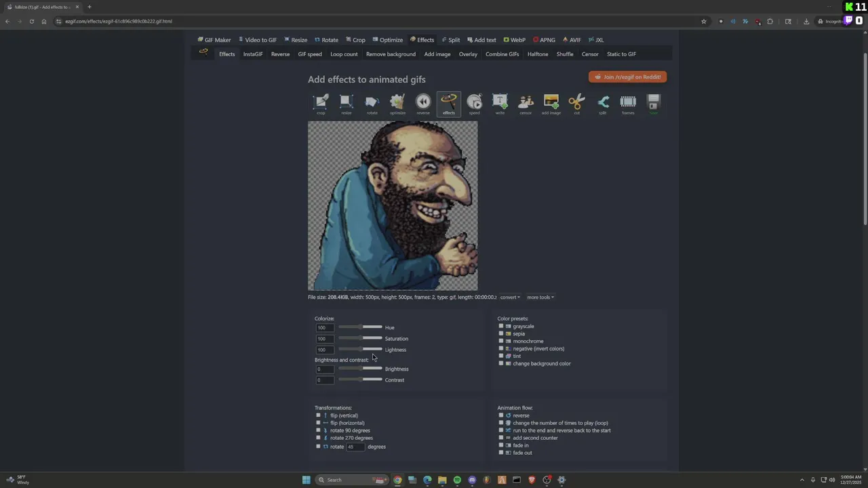Open the Add text menu item

click(x=481, y=40)
